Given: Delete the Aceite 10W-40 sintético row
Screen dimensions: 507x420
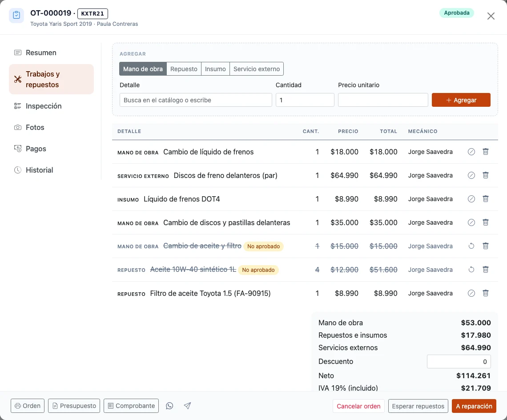Looking at the screenshot, I should (x=485, y=270).
